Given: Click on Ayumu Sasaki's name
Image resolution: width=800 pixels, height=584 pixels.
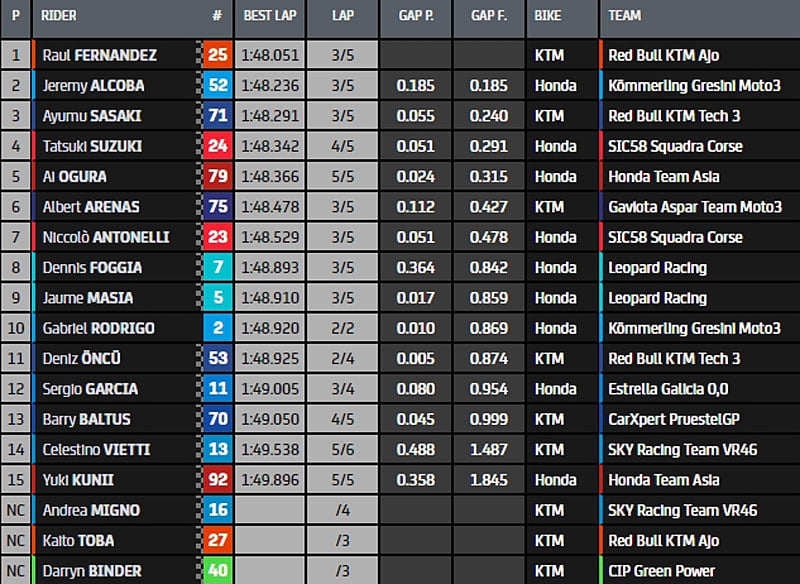Looking at the screenshot, I should [91, 116].
